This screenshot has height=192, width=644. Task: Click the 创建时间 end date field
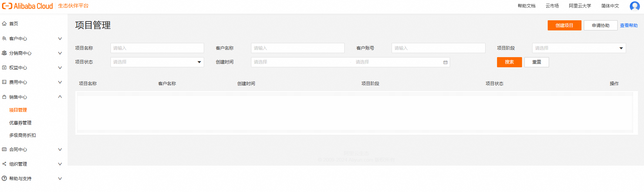[397, 62]
